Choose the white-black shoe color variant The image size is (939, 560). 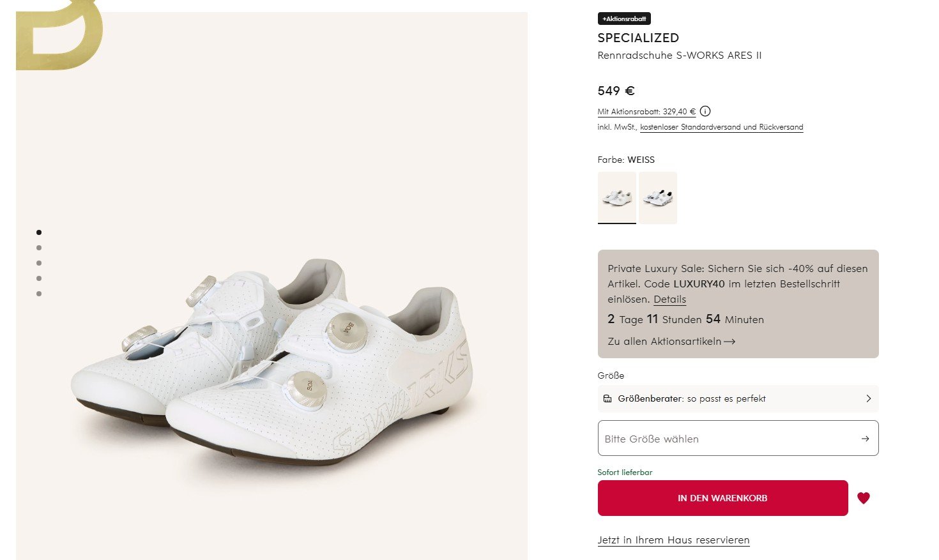[658, 197]
